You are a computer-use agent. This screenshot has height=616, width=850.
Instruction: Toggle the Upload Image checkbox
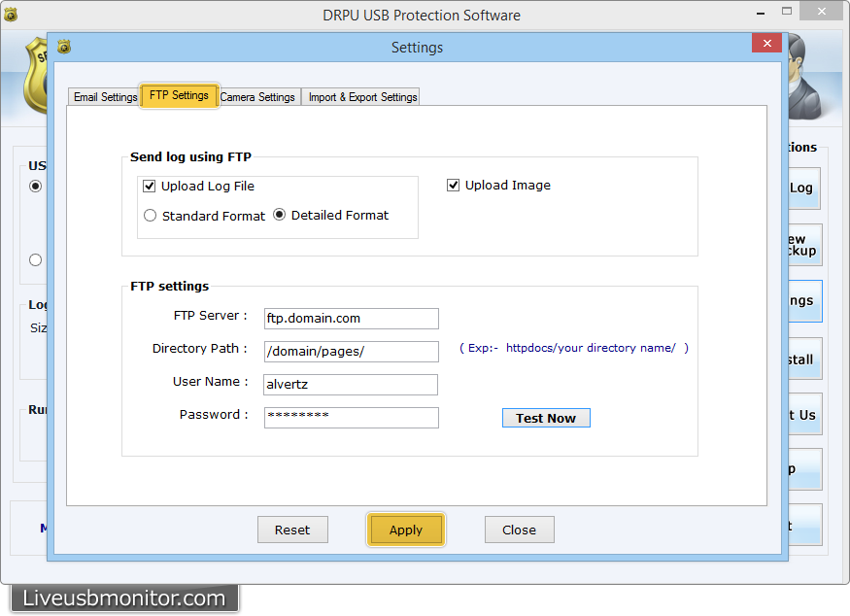(454, 186)
